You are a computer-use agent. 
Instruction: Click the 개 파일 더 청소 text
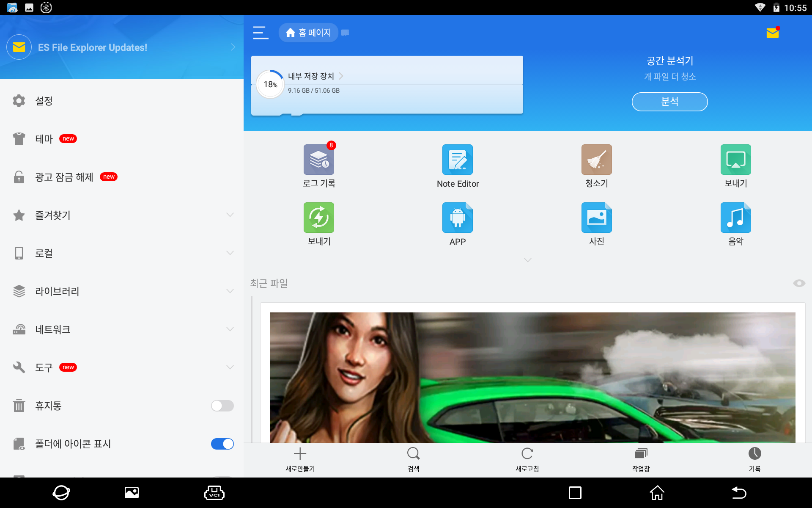coord(670,77)
